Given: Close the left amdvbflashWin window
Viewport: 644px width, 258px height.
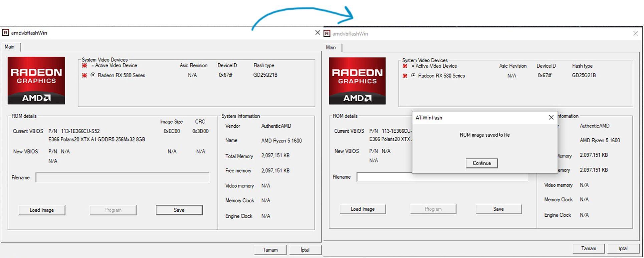Looking at the screenshot, I should [x=317, y=33].
